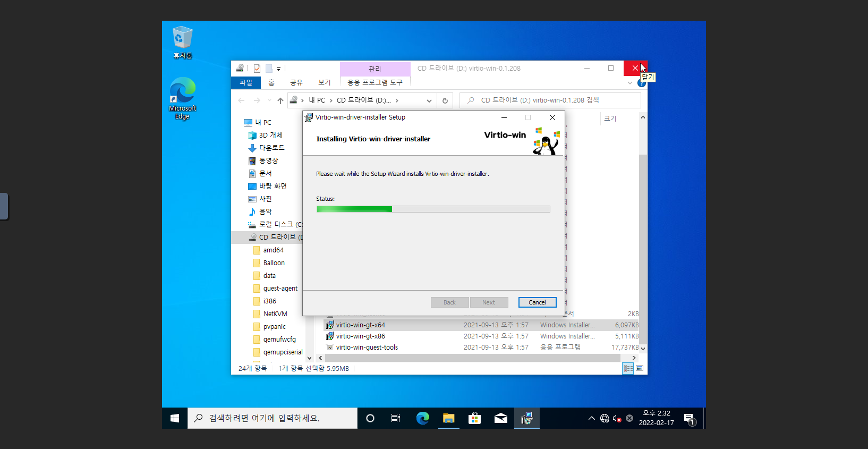The image size is (868, 449).
Task: Switch to the 홈 ribbon tab
Action: point(271,82)
